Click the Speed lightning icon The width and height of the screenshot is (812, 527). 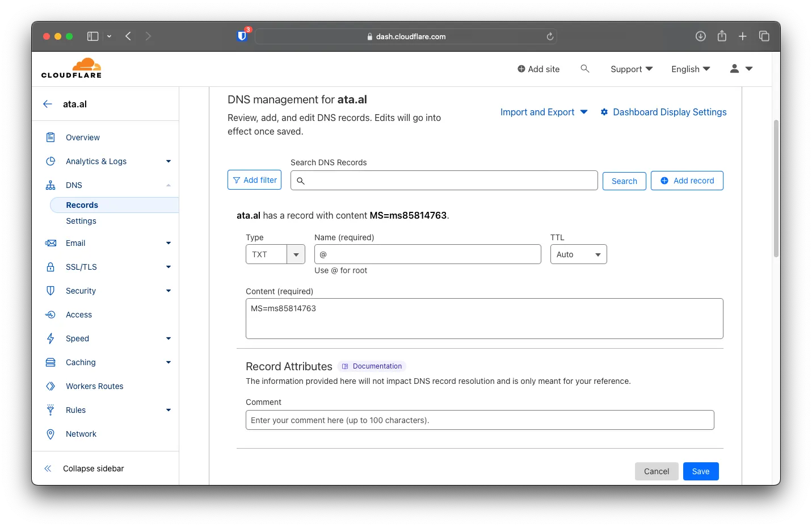click(x=51, y=338)
